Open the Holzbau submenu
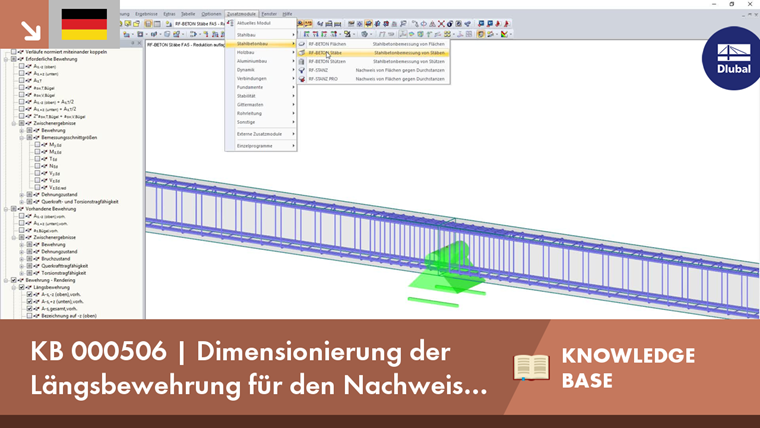Viewport: 760px width, 428px height. tap(261, 52)
